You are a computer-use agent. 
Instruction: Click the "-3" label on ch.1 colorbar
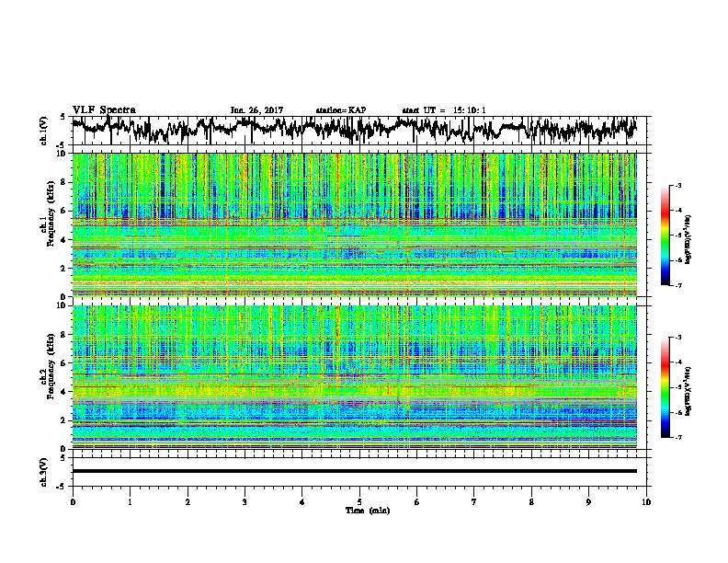pos(678,185)
